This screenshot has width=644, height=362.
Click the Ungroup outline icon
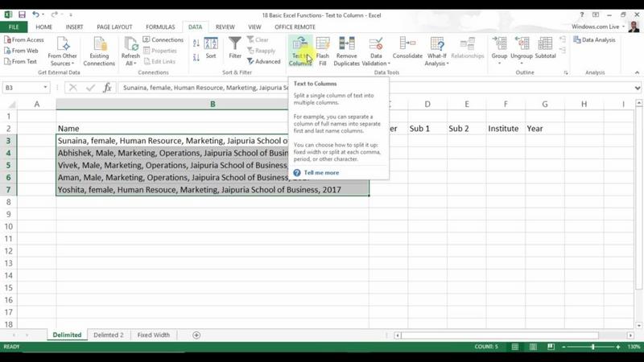pyautogui.click(x=522, y=44)
